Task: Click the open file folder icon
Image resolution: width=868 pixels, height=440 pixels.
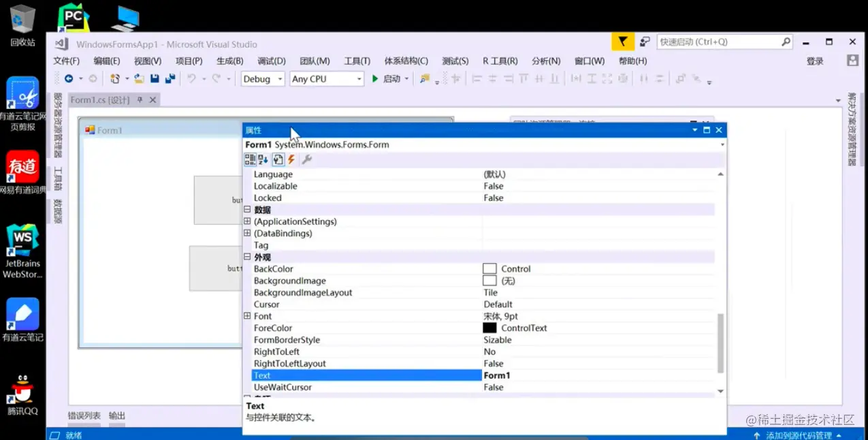Action: [x=139, y=79]
